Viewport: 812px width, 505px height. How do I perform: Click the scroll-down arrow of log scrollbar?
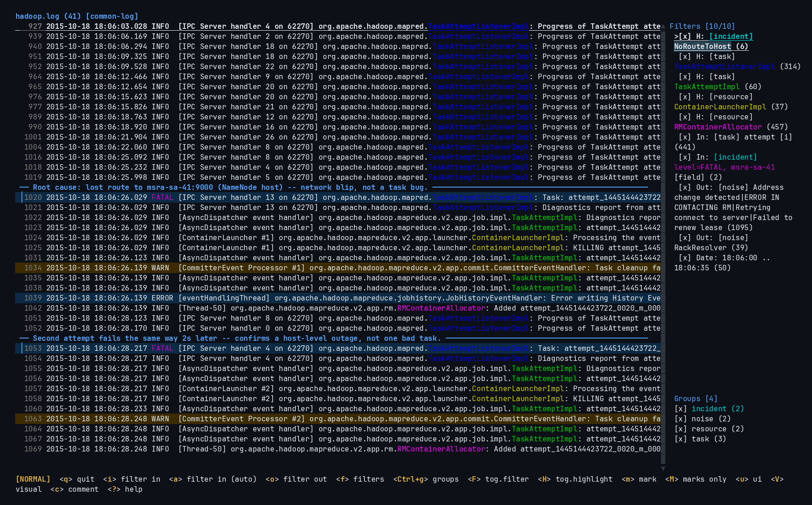pyautogui.click(x=663, y=468)
